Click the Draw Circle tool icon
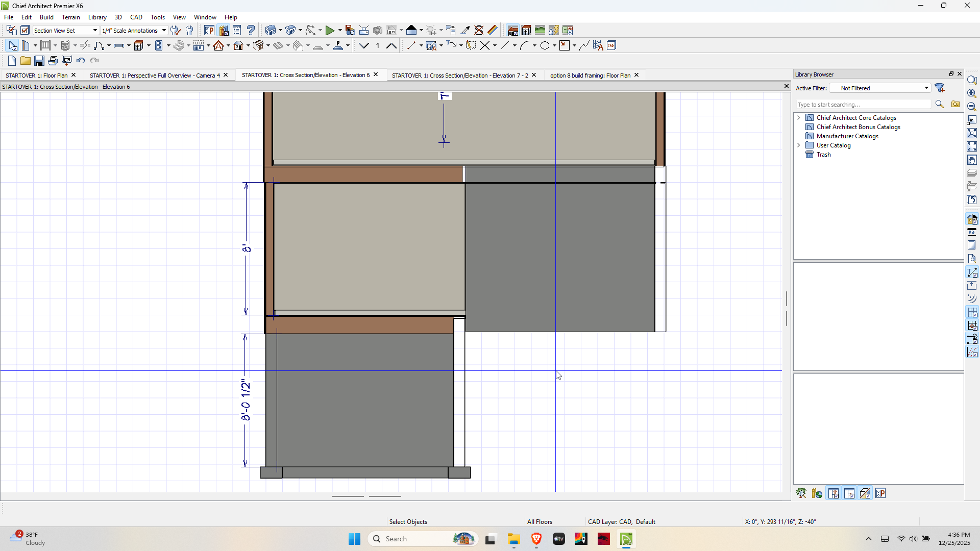The height and width of the screenshot is (551, 980). click(x=545, y=46)
